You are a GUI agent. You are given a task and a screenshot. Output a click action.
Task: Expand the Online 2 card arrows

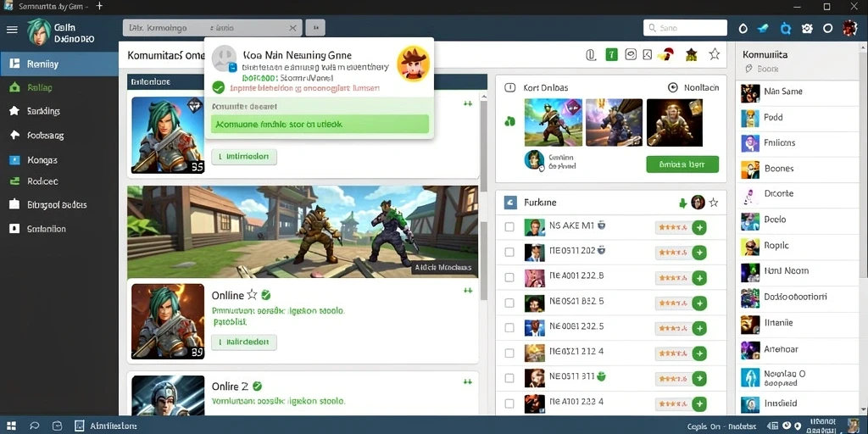pos(468,382)
